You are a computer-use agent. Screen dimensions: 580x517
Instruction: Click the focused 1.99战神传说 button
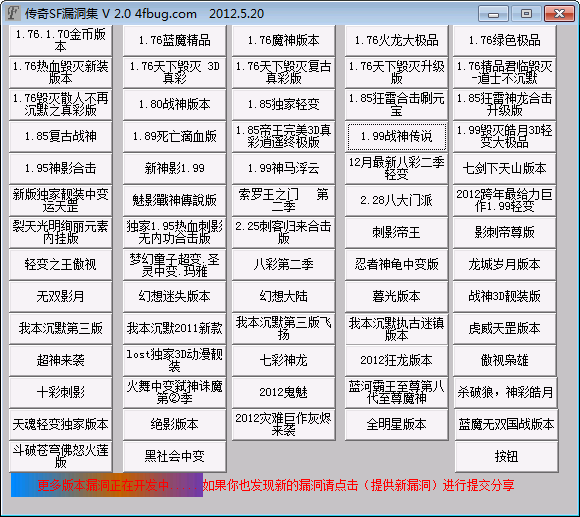(397, 136)
